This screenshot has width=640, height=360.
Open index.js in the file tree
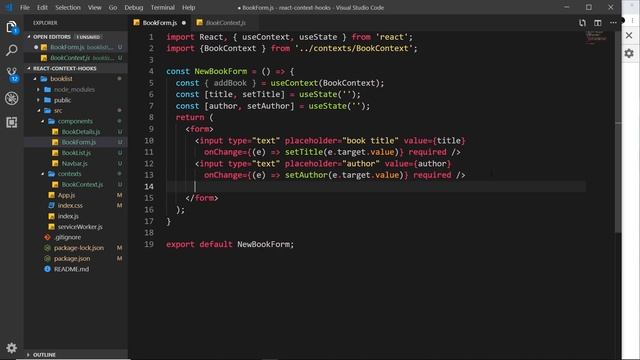tap(76, 216)
